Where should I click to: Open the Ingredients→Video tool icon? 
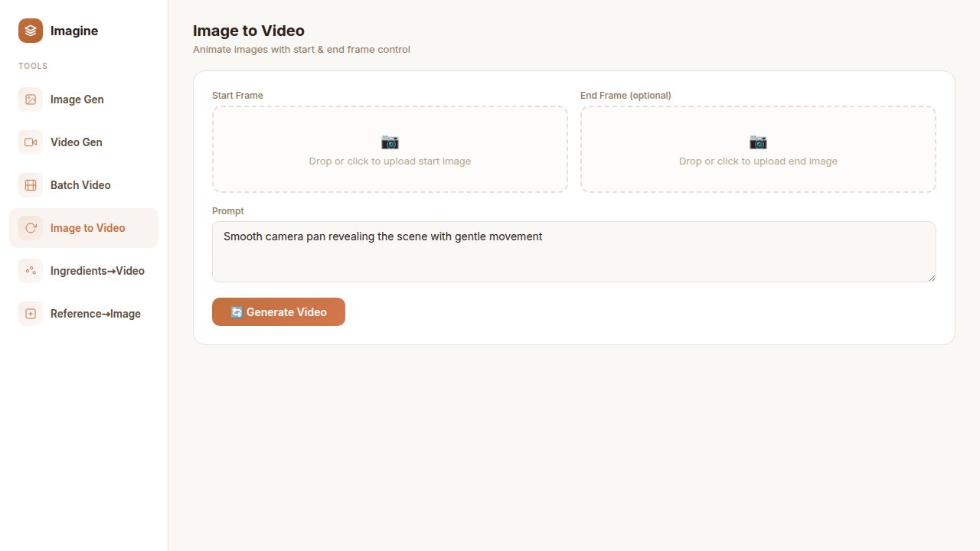pyautogui.click(x=30, y=270)
